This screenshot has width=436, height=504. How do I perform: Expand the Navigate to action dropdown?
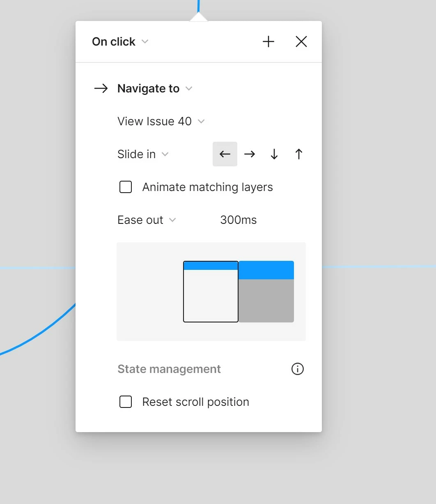(189, 88)
